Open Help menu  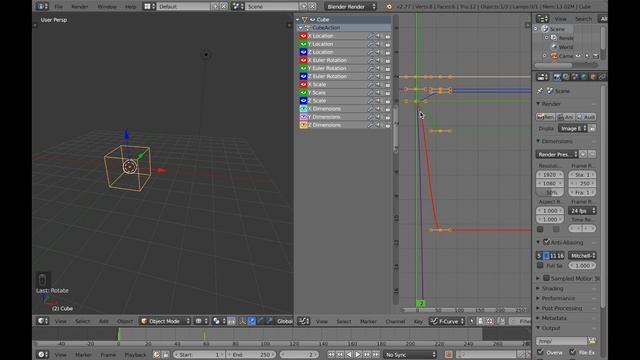[130, 7]
